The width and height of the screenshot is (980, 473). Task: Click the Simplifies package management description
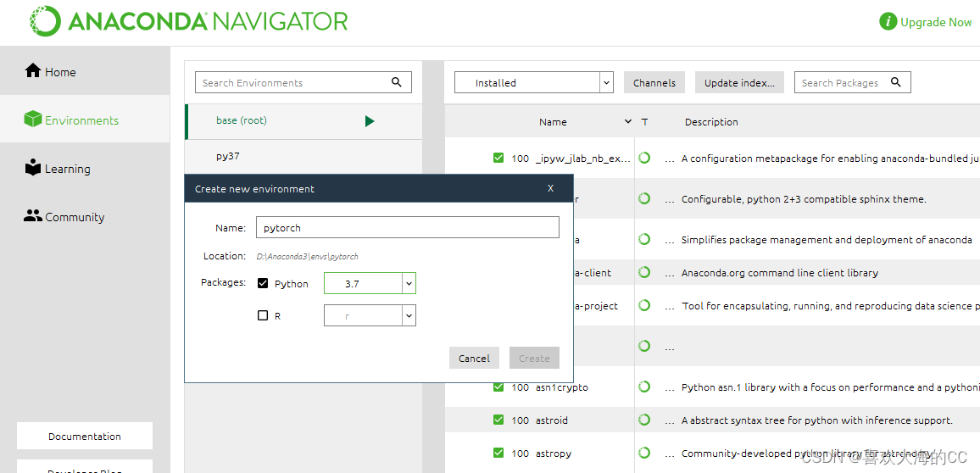pos(827,240)
